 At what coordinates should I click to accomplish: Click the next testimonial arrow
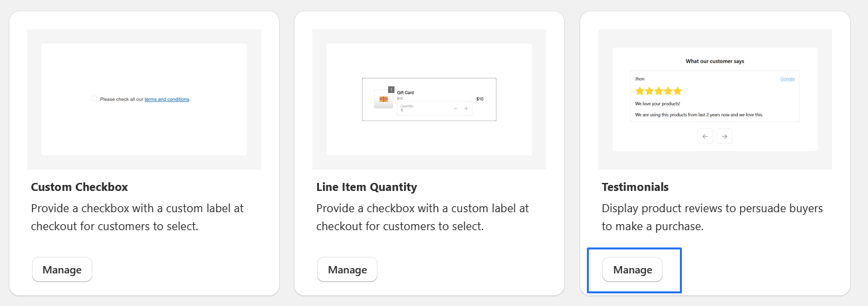pyautogui.click(x=724, y=136)
